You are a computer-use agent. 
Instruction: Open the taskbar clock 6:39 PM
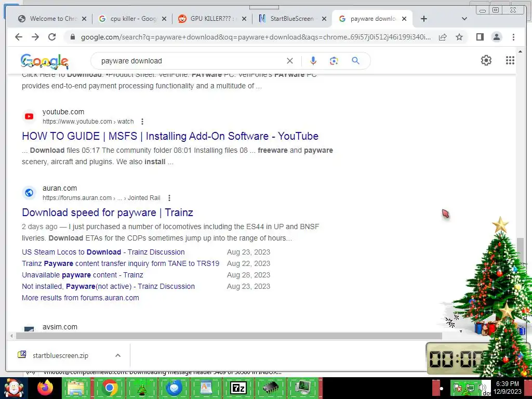(508, 388)
